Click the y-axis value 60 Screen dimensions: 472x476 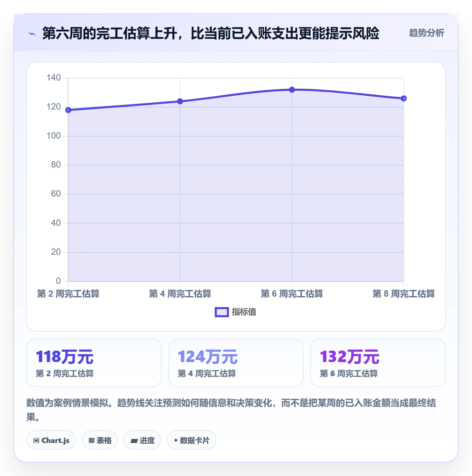56,194
